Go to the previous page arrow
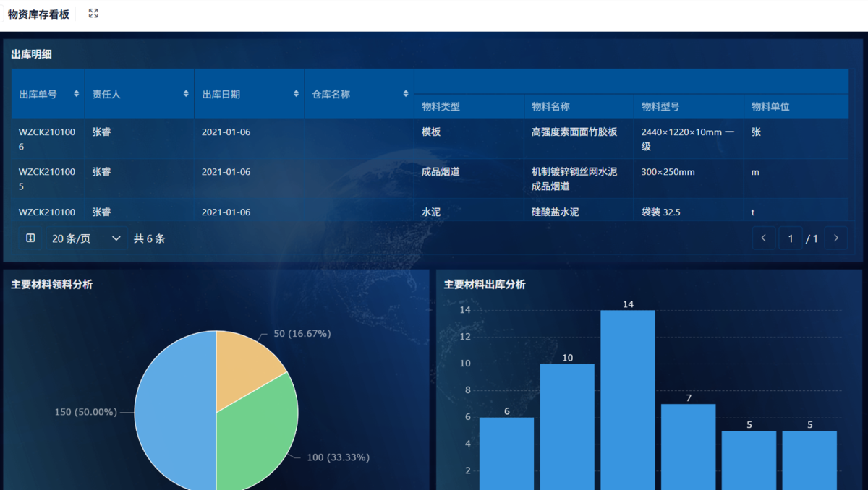 coord(763,238)
